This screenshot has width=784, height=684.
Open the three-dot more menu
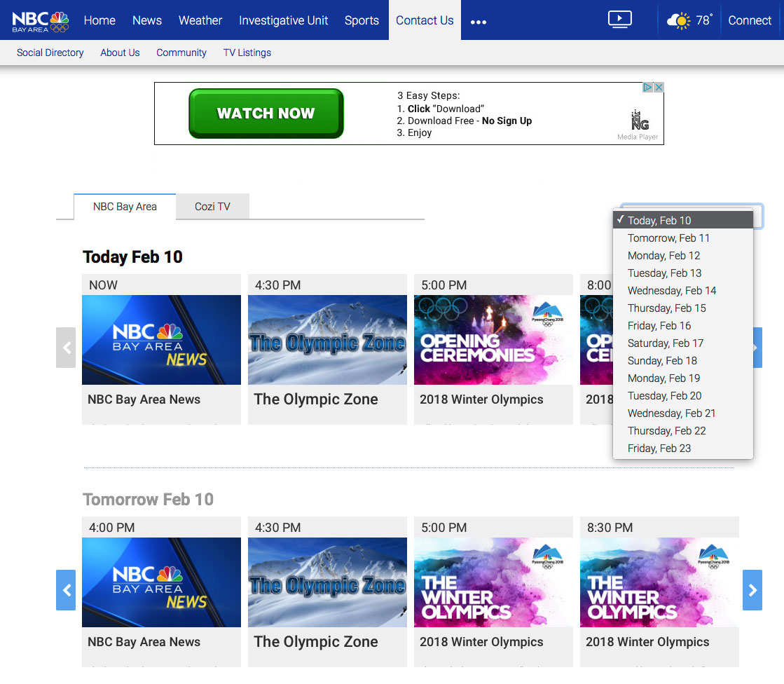pyautogui.click(x=479, y=22)
